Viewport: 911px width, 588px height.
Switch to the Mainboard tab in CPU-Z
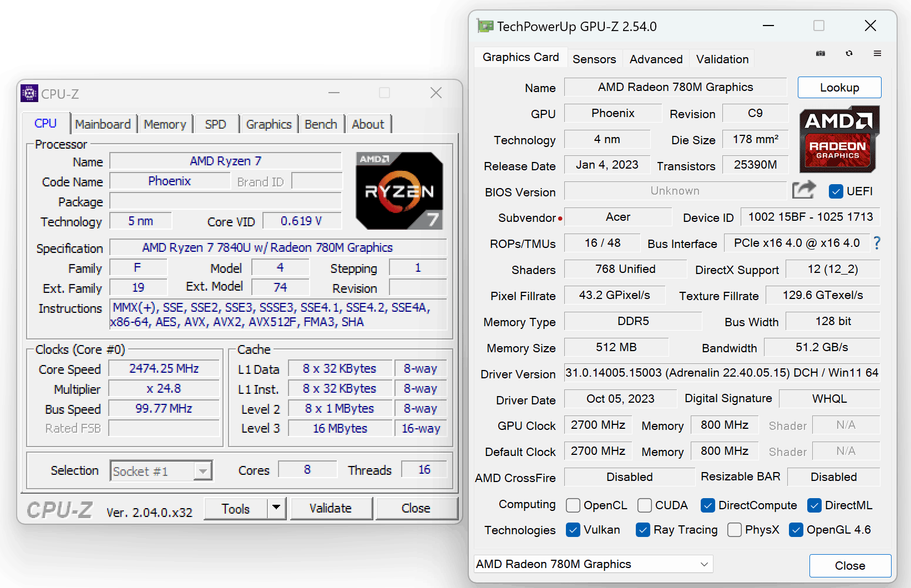pos(103,124)
